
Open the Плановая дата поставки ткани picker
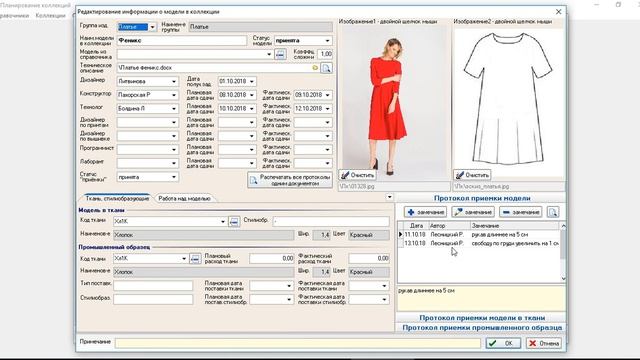(289, 286)
